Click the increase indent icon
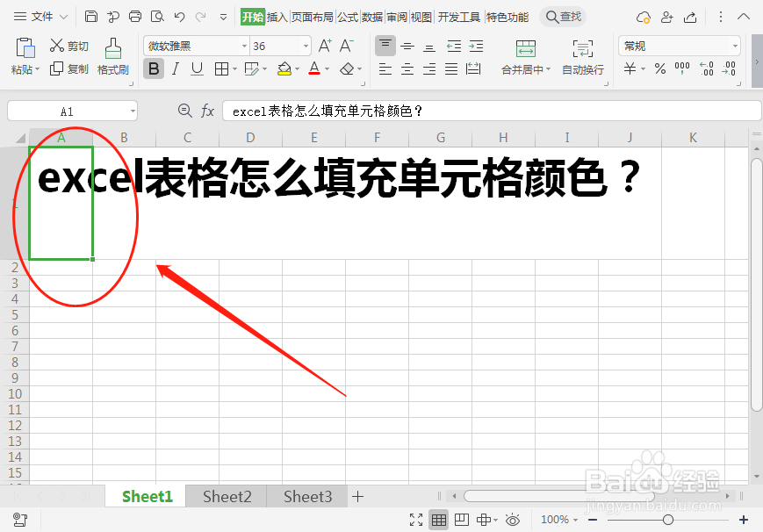The image size is (763, 532). 476,47
